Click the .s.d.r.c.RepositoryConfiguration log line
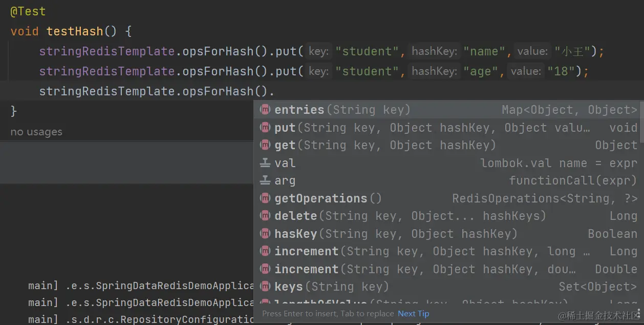644x325 pixels. coord(141,319)
